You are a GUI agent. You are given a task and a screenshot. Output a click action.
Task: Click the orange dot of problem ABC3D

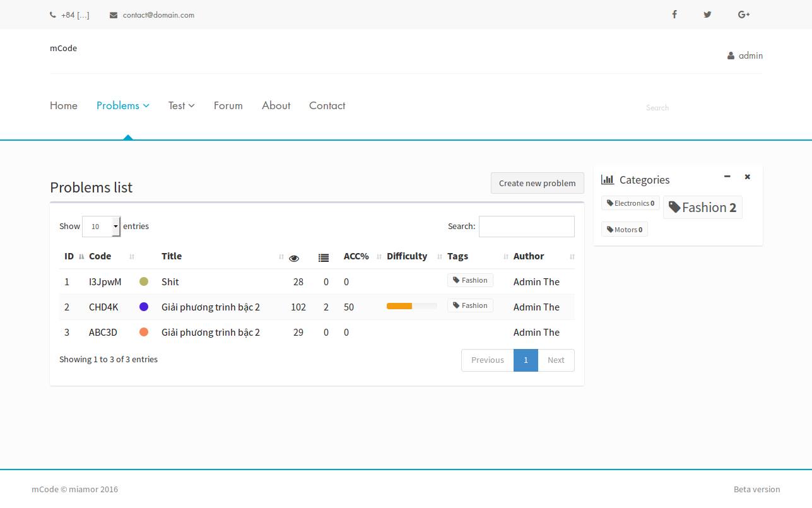coord(144,332)
